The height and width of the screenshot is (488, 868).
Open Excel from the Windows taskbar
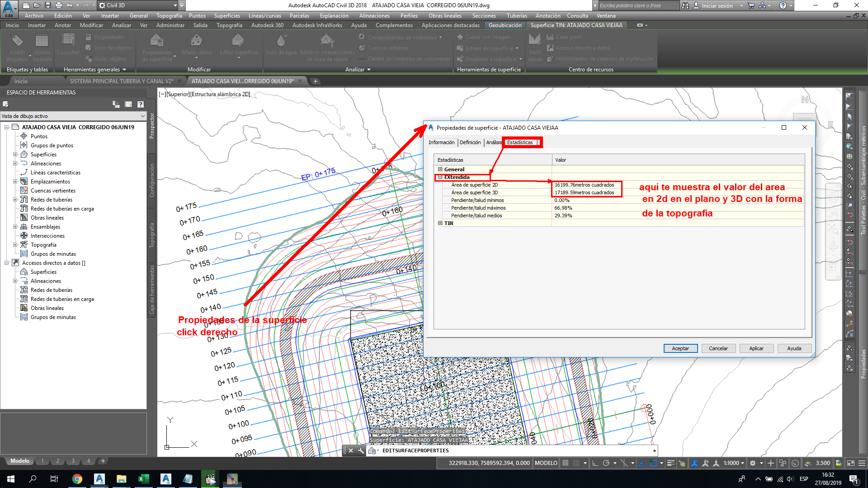(x=144, y=479)
